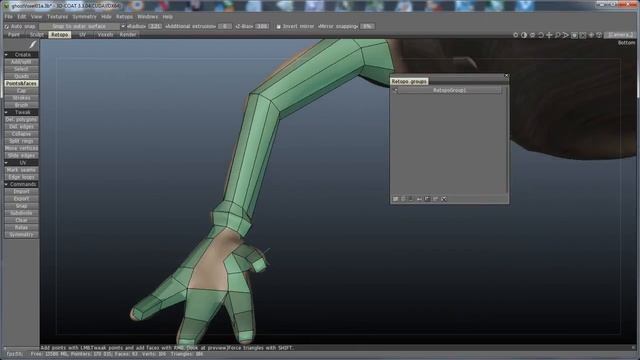Close the Retopo groups panel
Image resolution: width=640 pixels, height=360 pixels.
coord(506,76)
